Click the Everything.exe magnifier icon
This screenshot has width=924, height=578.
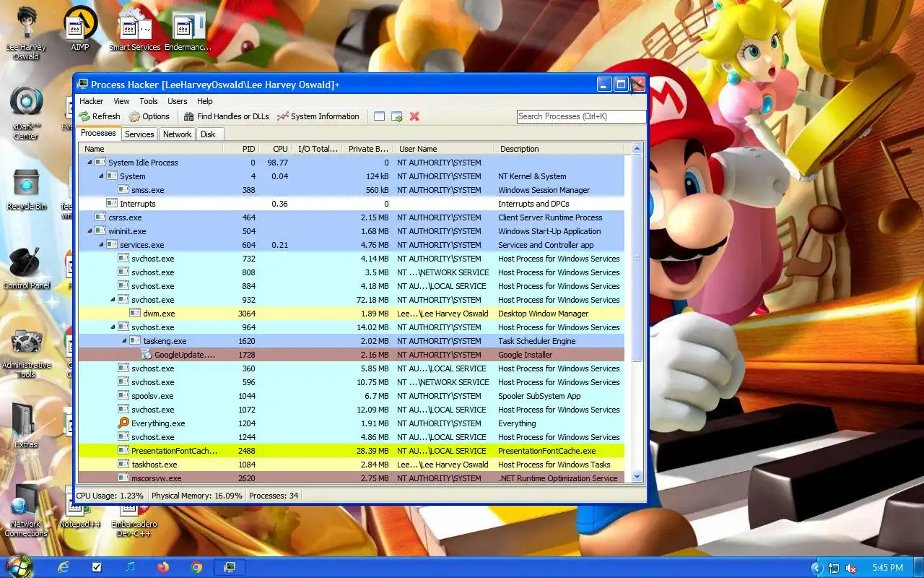point(123,423)
